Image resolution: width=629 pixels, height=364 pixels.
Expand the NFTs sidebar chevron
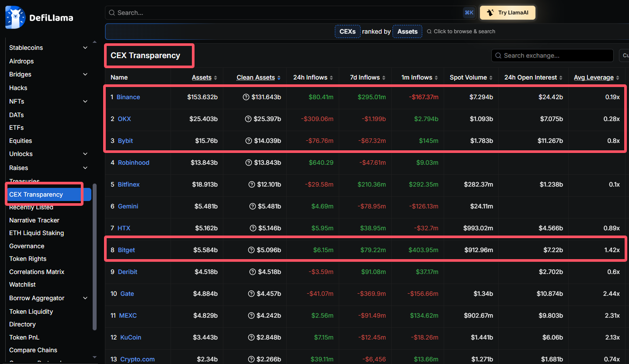[85, 101]
